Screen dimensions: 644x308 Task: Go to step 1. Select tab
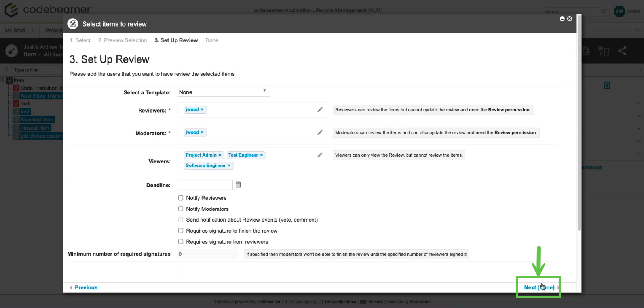click(x=80, y=40)
